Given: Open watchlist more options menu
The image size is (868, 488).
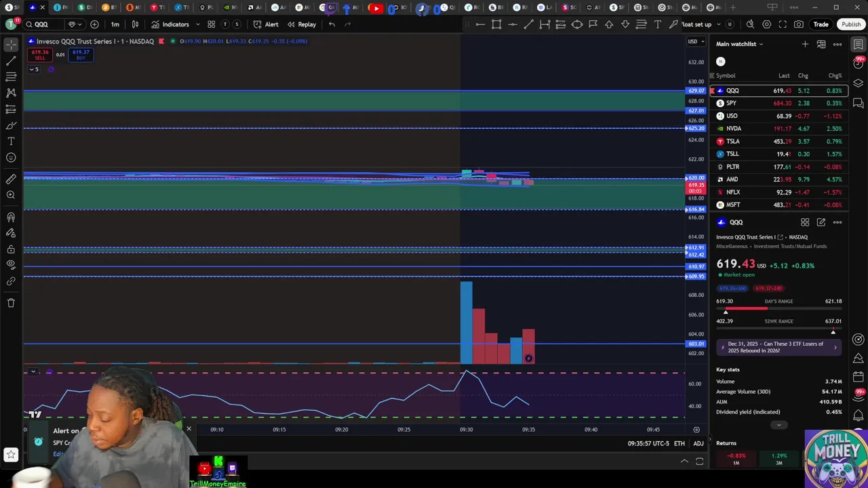Looking at the screenshot, I should click(x=837, y=44).
